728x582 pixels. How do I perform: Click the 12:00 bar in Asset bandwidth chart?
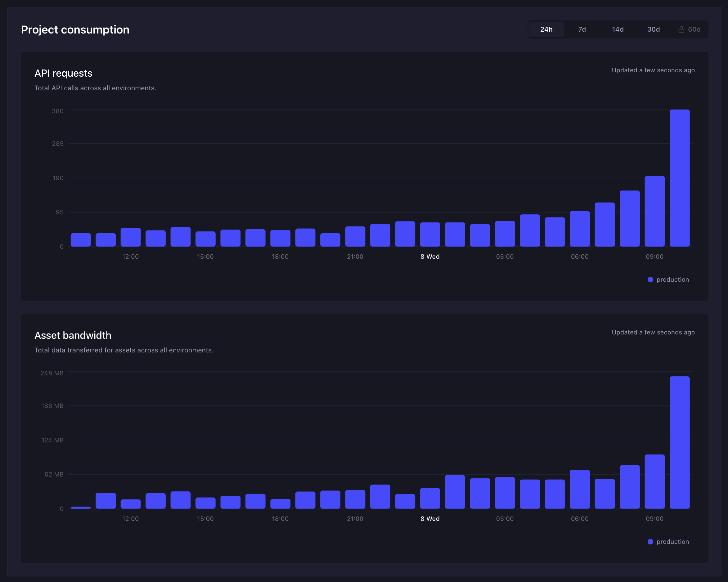[130, 504]
